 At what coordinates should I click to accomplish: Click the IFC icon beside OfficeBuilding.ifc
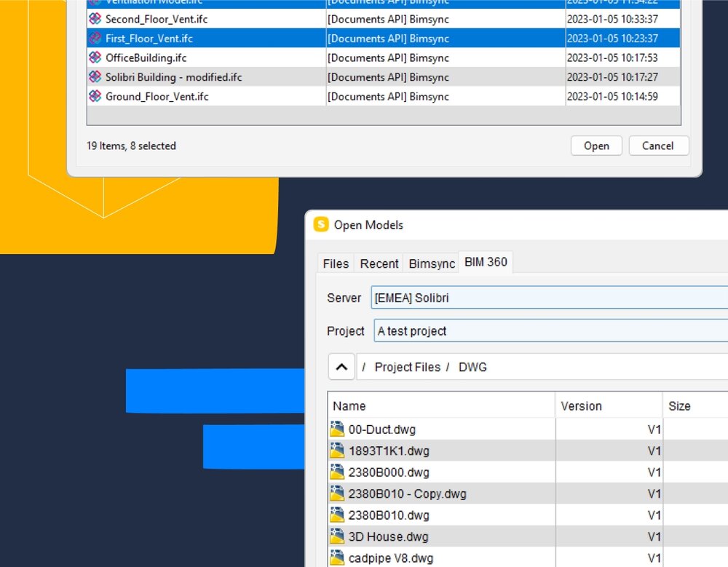(95, 58)
